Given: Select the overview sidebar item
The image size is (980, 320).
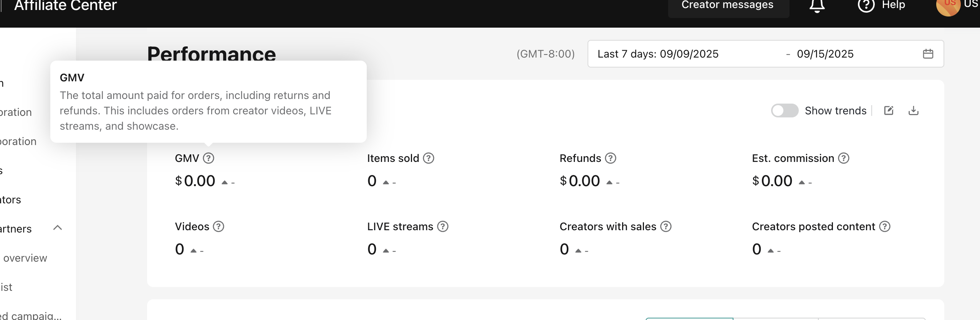Looking at the screenshot, I should 25,258.
